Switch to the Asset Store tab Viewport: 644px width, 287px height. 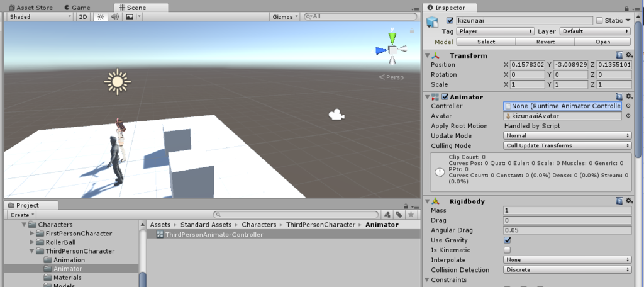(30, 8)
